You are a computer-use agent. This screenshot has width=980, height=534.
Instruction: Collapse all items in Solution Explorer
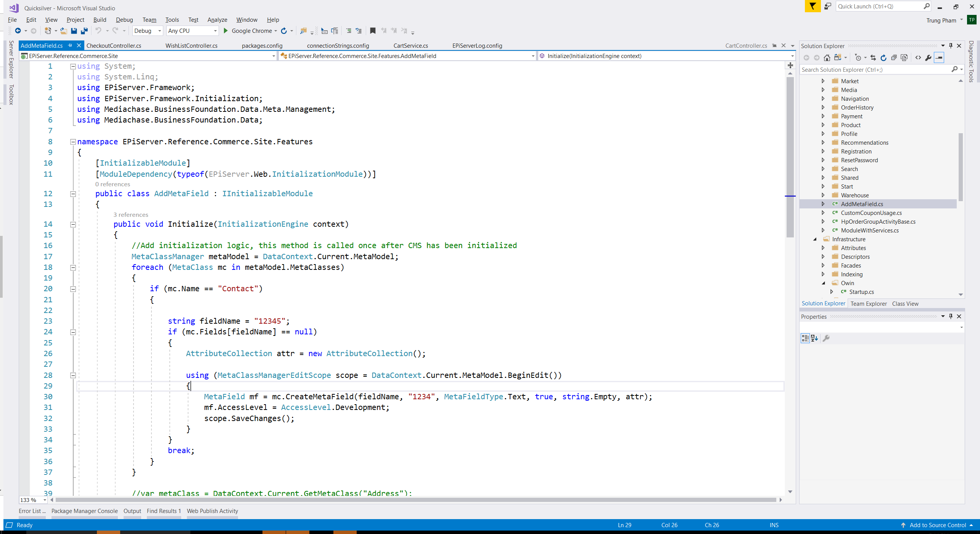coord(894,58)
